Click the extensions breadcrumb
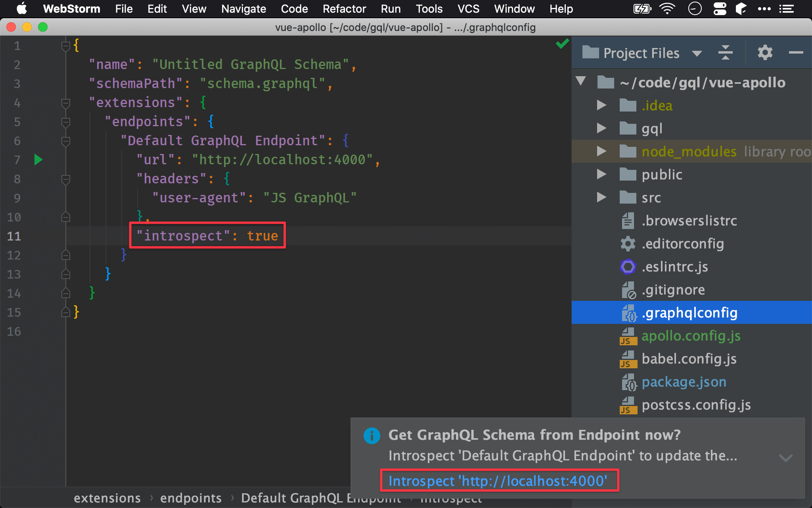 point(107,498)
